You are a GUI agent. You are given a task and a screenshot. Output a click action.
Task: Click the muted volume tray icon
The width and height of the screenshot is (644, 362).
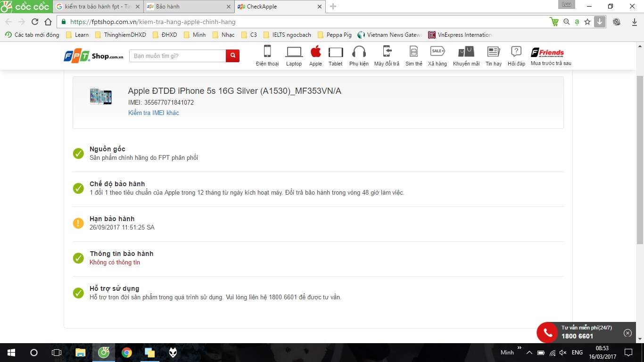[x=563, y=353]
